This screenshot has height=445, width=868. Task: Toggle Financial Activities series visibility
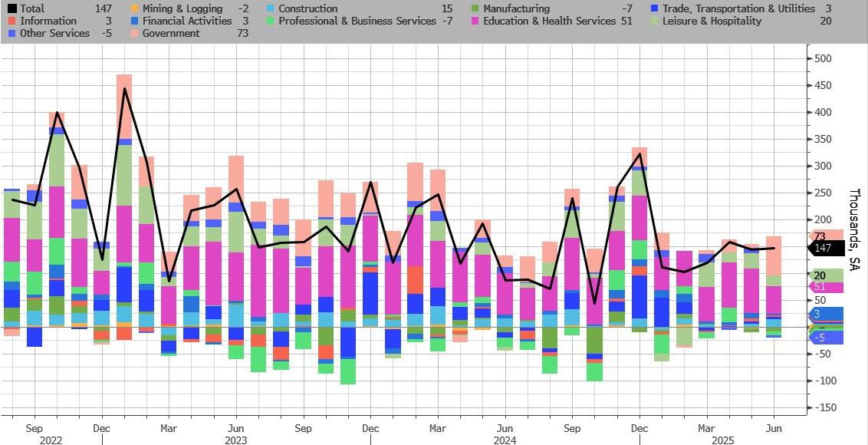(187, 21)
